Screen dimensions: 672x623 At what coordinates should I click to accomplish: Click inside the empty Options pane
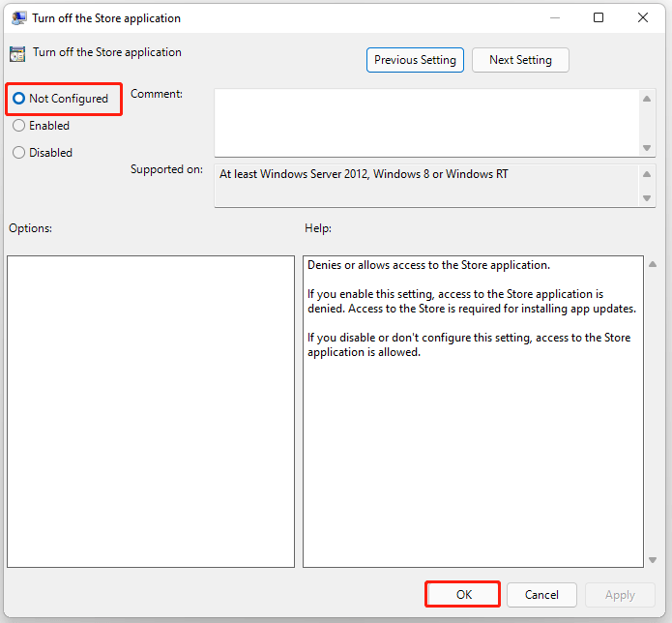coord(151,411)
